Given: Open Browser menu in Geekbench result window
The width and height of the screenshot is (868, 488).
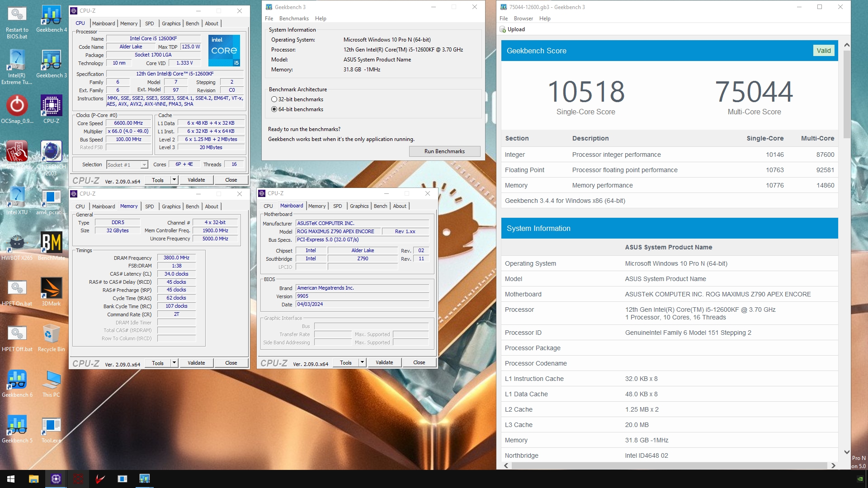Looking at the screenshot, I should (x=524, y=19).
